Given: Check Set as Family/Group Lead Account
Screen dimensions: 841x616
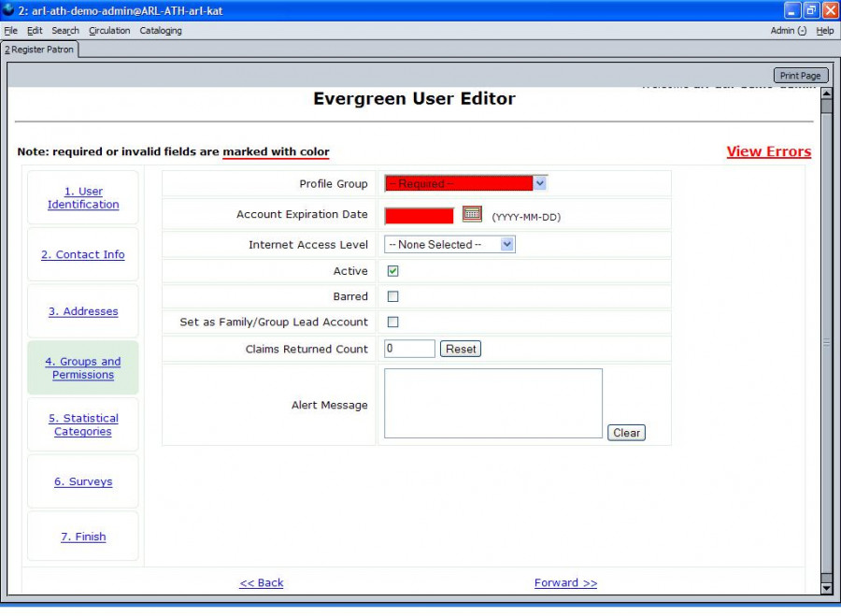Looking at the screenshot, I should click(x=393, y=322).
